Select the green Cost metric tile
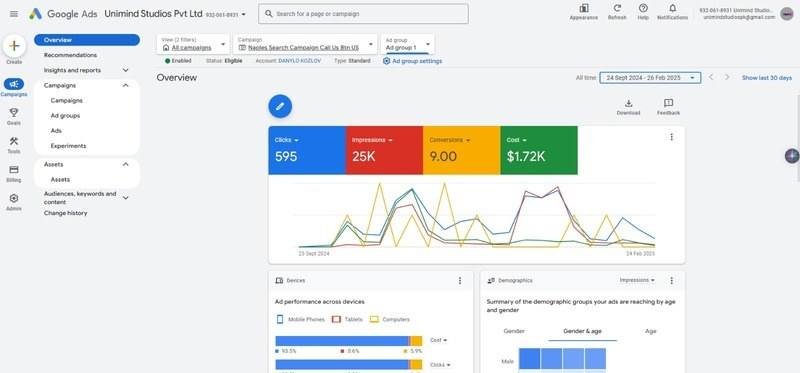The height and width of the screenshot is (373, 800). click(x=539, y=151)
